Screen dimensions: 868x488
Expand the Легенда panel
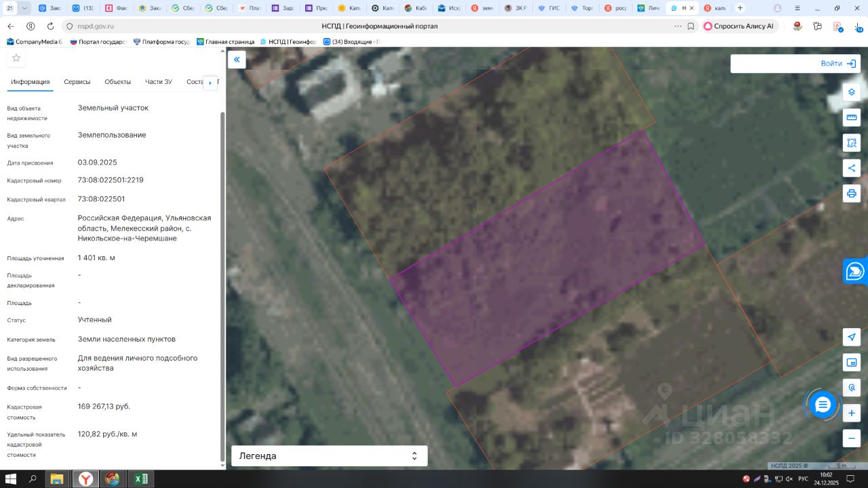click(329, 456)
